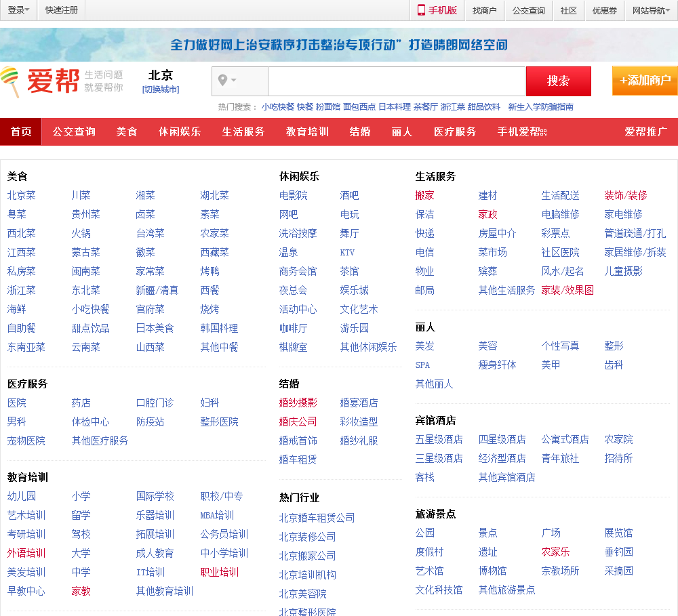This screenshot has width=678, height=616.
Task: Click 火锅 category link
Action: [x=81, y=233]
